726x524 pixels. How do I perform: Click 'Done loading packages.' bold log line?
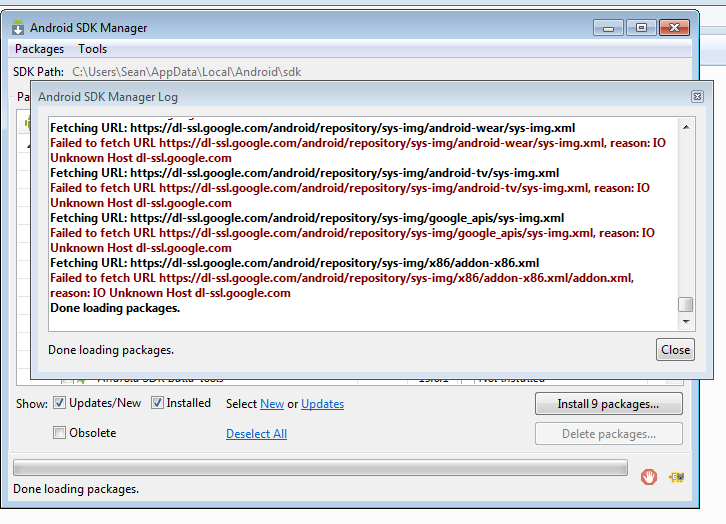tap(115, 308)
